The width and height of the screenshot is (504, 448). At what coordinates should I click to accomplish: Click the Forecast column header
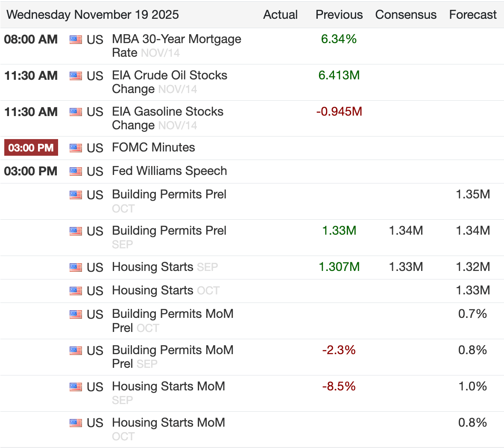tap(473, 15)
